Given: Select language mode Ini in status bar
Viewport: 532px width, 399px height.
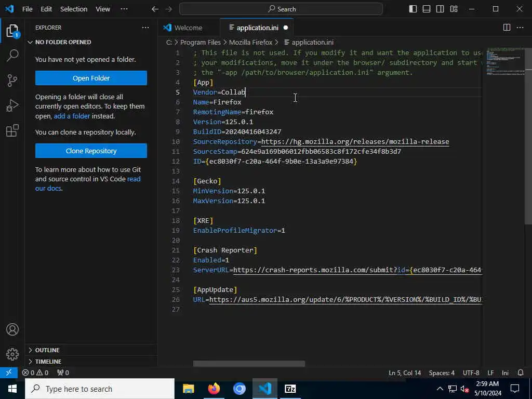Looking at the screenshot, I should 505,373.
